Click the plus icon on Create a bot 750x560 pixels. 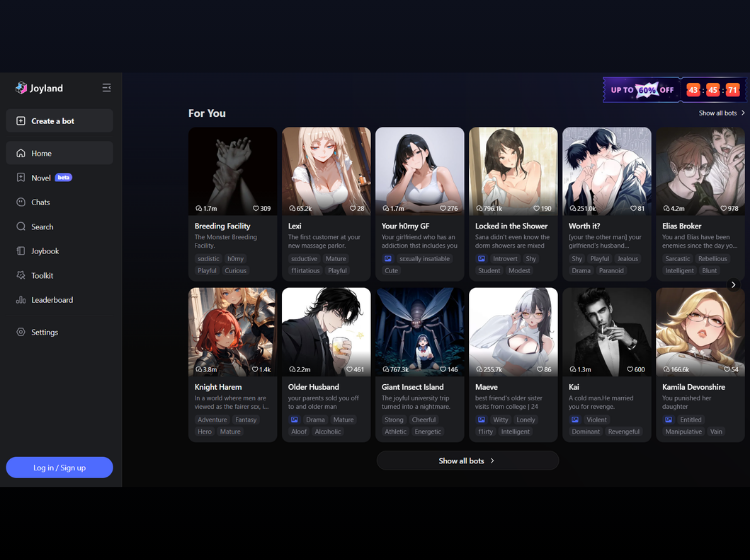pos(21,121)
